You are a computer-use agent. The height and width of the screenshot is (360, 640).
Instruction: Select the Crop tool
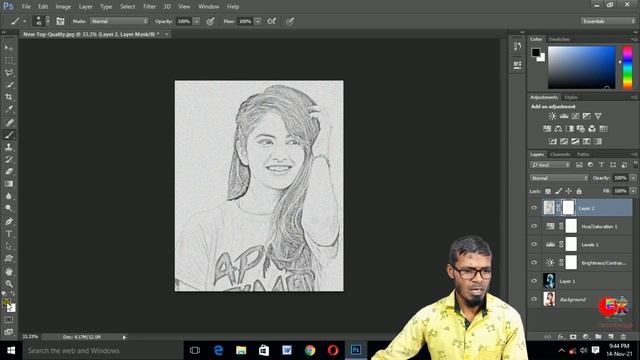click(x=9, y=97)
